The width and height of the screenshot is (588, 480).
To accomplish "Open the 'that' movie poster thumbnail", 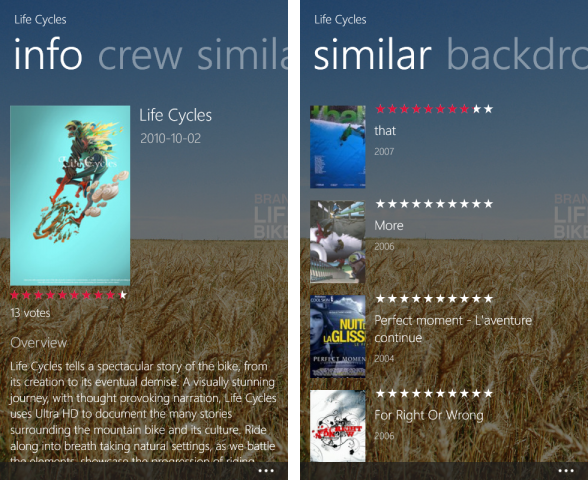I will [x=338, y=147].
